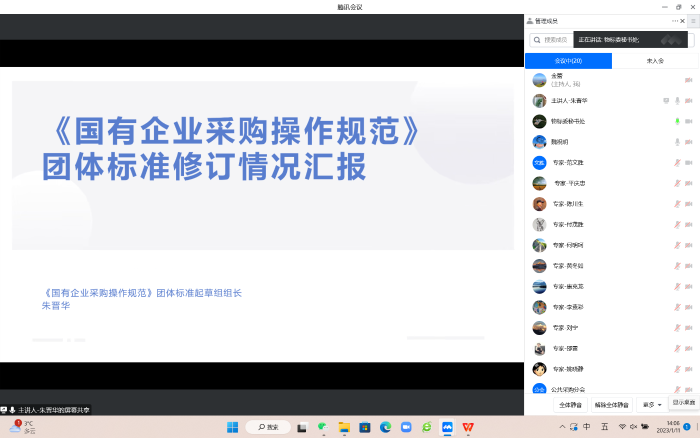This screenshot has width=700, height=438.
Task: Click the avatar of host 金蕾
Action: 539,80
